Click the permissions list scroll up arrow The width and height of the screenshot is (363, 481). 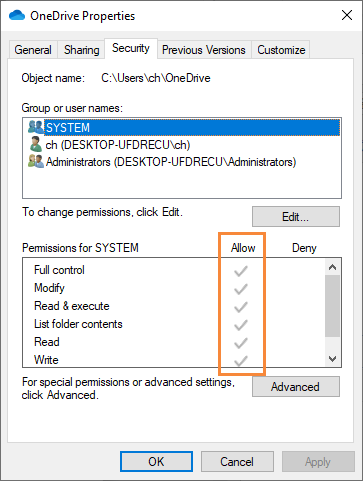[x=332, y=267]
